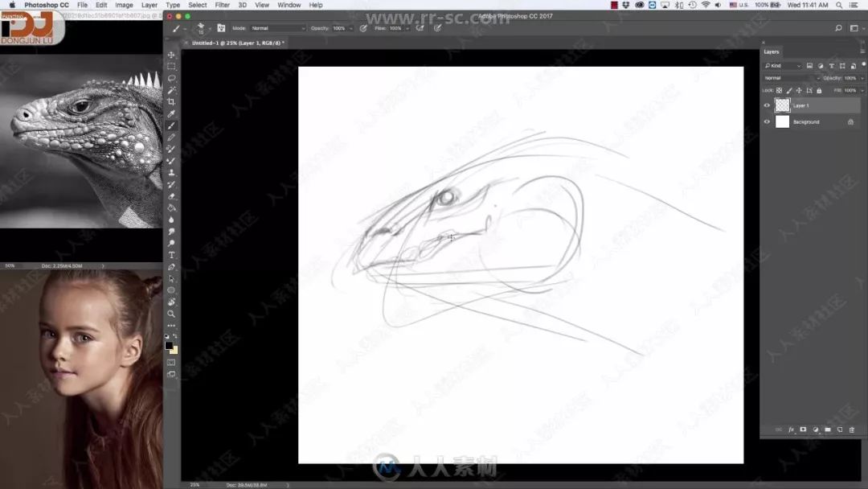Toggle visibility of the Background layer
Viewport: 868px width, 489px height.
click(767, 121)
